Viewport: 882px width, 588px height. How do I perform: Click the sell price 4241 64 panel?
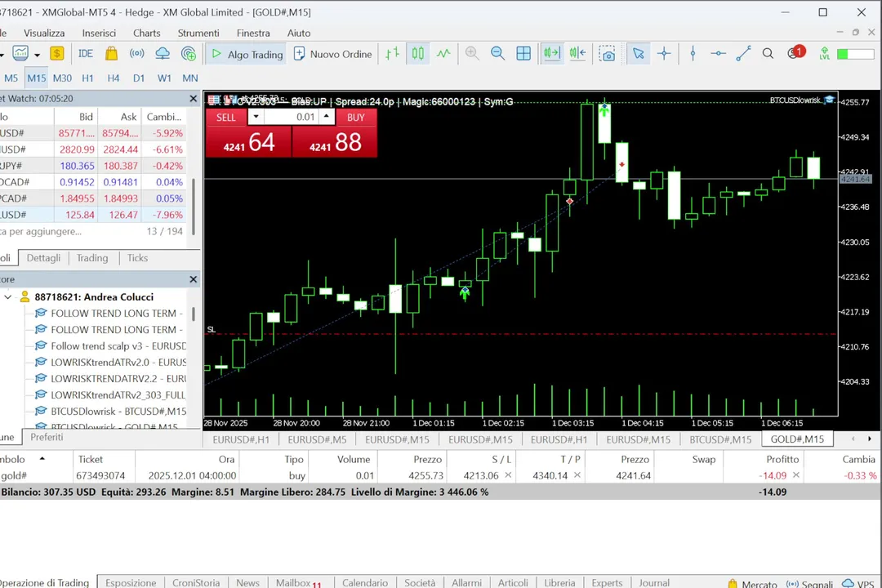(x=248, y=142)
